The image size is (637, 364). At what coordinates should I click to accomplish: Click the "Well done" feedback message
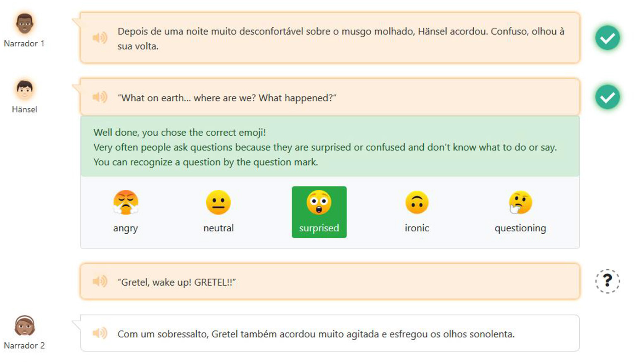pos(180,133)
